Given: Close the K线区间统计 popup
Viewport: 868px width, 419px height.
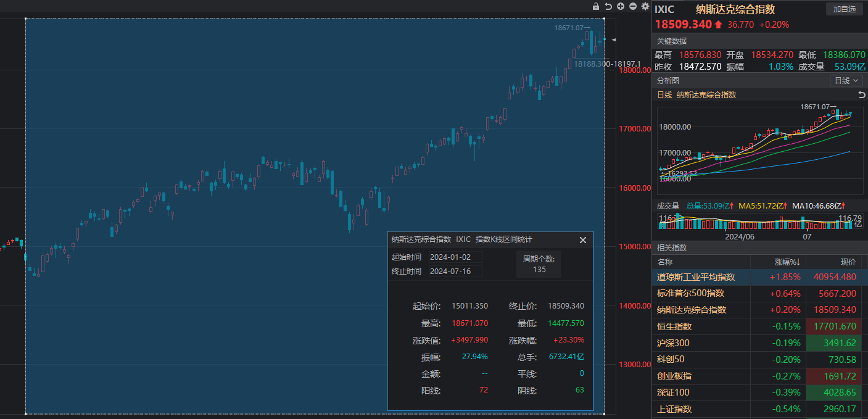Looking at the screenshot, I should (582, 240).
